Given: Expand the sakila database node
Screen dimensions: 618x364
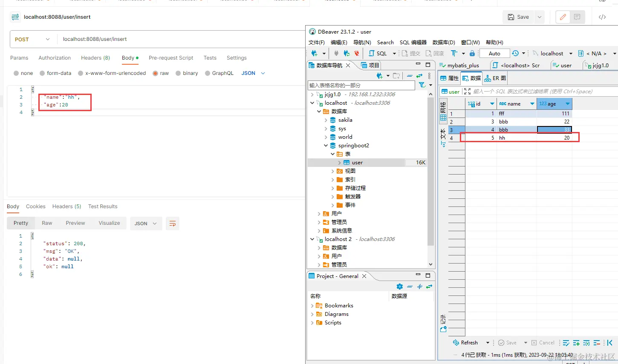Looking at the screenshot, I should pos(326,120).
